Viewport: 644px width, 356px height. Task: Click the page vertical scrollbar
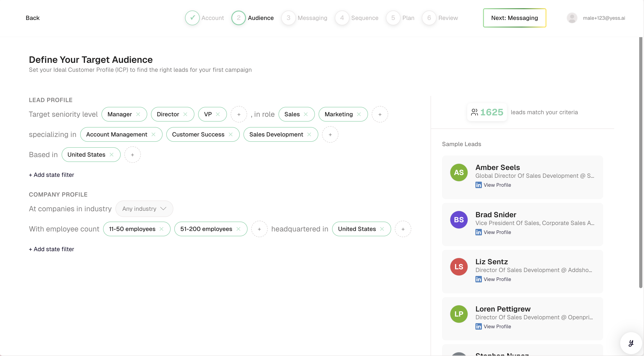tap(641, 163)
